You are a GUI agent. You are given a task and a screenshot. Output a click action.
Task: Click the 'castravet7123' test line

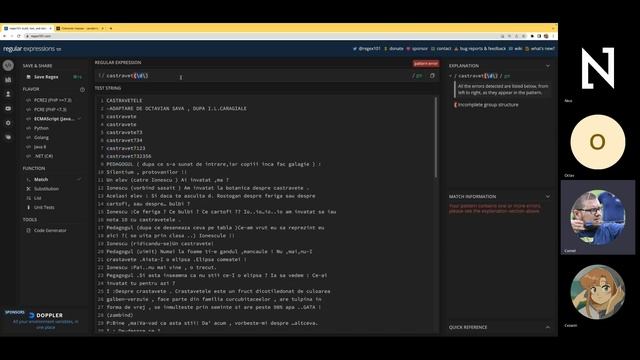pyautogui.click(x=126, y=148)
